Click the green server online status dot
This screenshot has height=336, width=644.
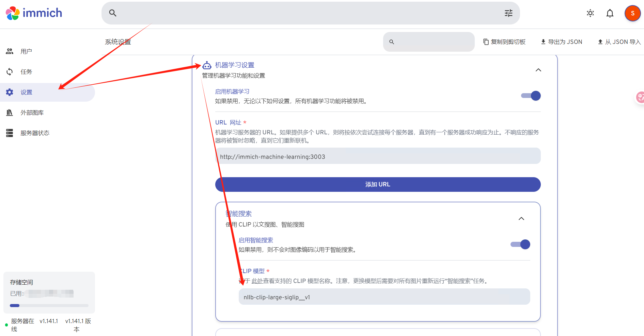tap(6, 325)
